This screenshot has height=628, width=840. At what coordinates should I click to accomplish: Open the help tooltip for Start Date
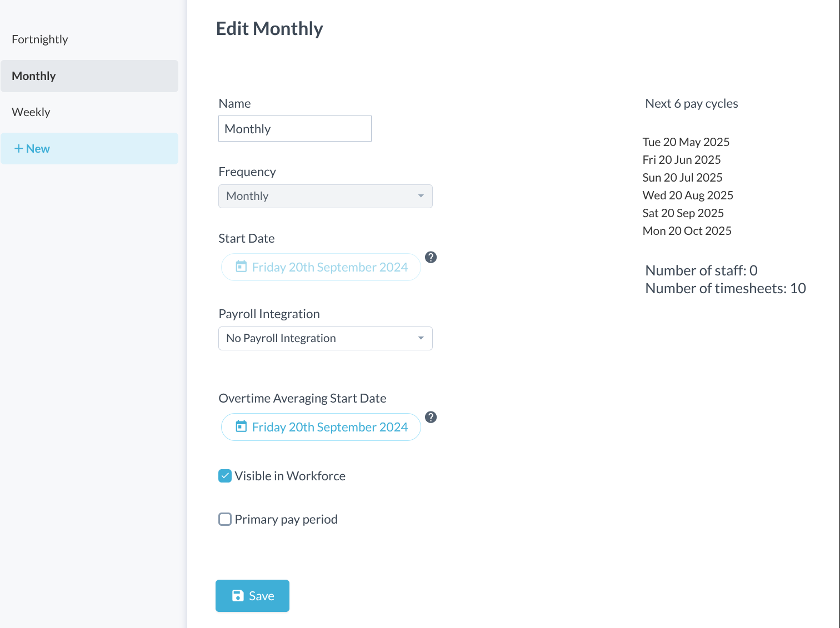pos(431,257)
